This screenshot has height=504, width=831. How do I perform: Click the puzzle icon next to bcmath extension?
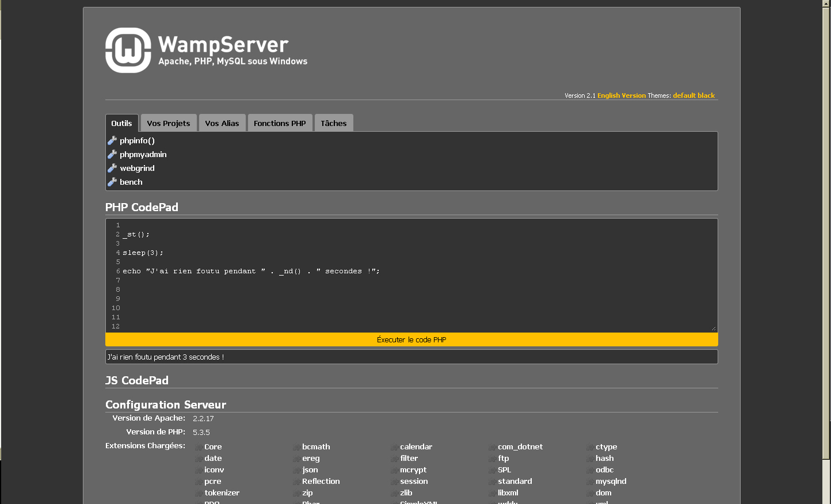click(x=296, y=447)
